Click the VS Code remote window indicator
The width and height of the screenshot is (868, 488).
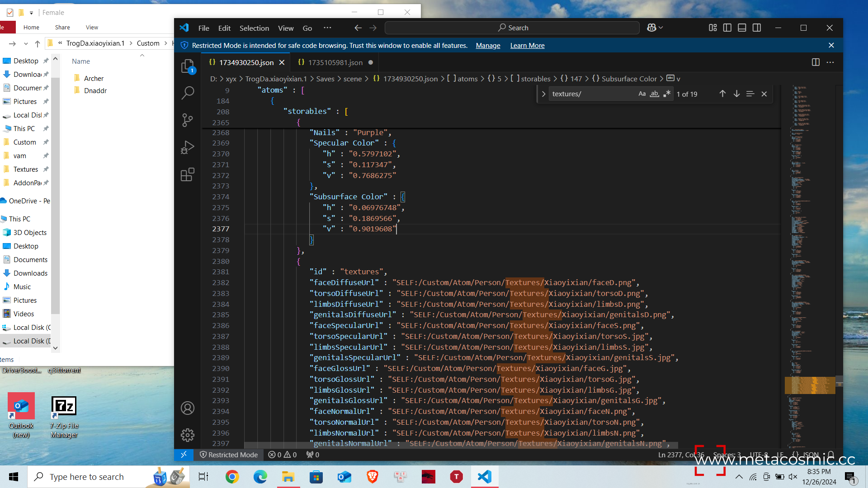point(184,455)
